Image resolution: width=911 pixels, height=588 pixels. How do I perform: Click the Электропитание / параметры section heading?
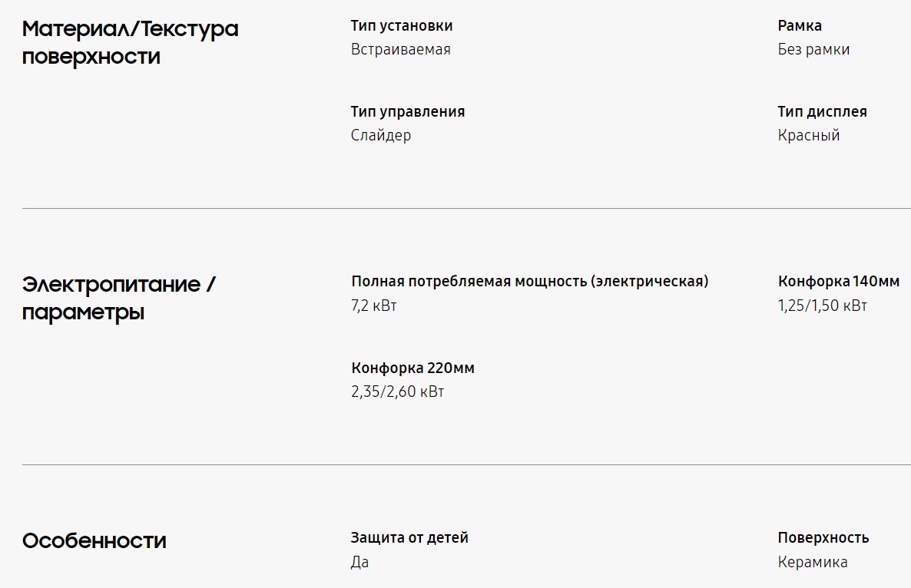coord(119,298)
